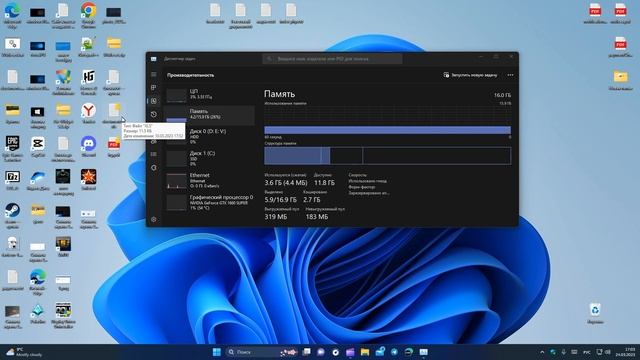
Task: Select Discord desktop shortcut
Action: point(89,147)
